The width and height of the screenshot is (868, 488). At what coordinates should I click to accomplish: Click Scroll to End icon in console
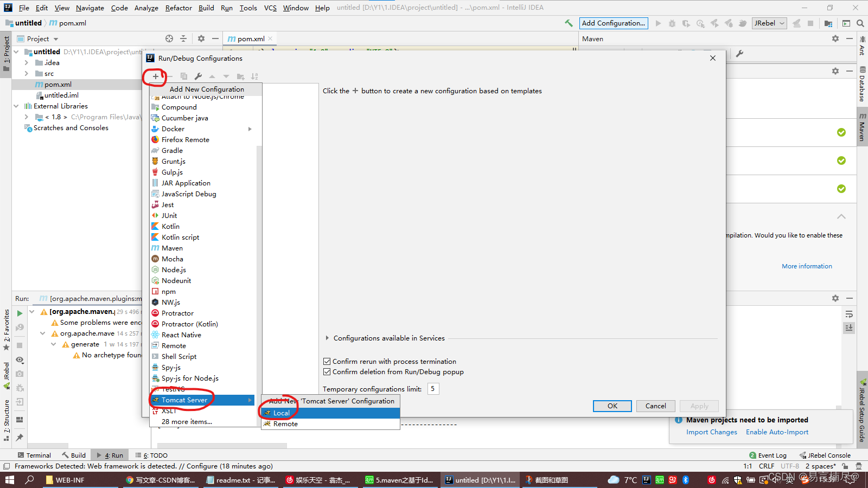point(849,328)
